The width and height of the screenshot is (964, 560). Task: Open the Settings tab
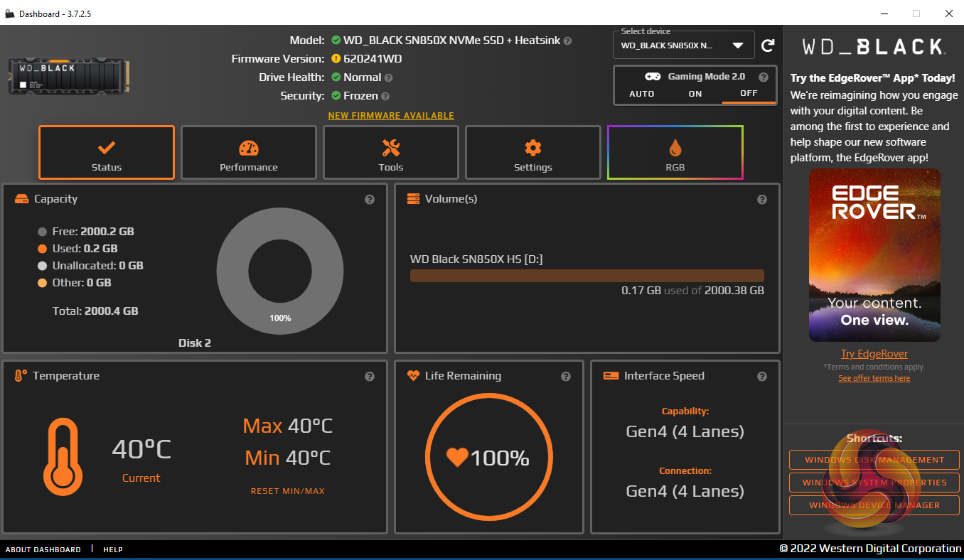533,153
